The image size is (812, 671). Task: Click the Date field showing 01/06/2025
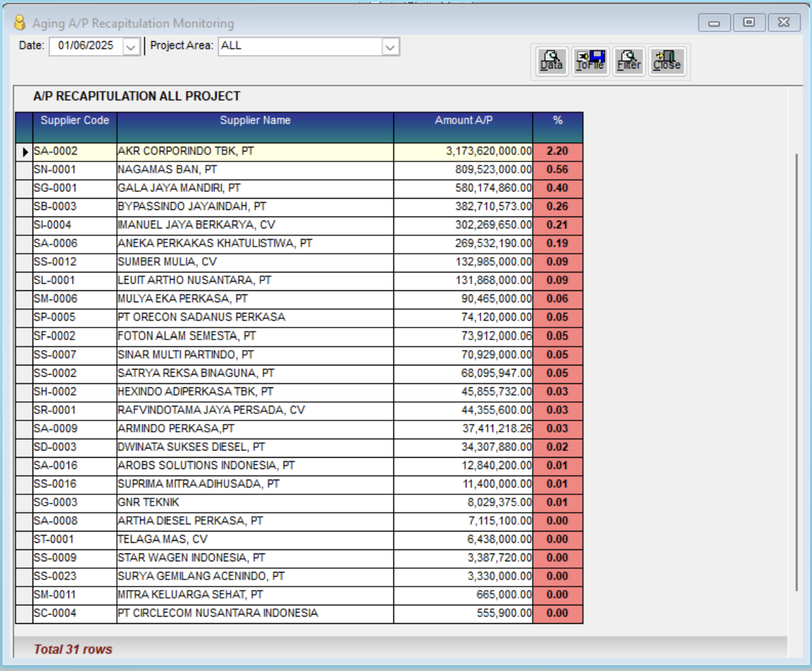pos(86,46)
